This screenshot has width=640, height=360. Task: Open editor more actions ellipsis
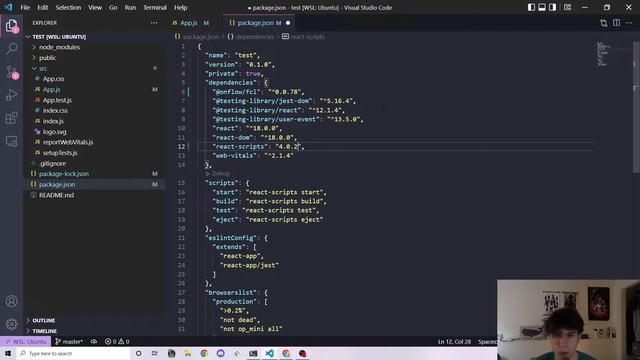click(x=629, y=23)
